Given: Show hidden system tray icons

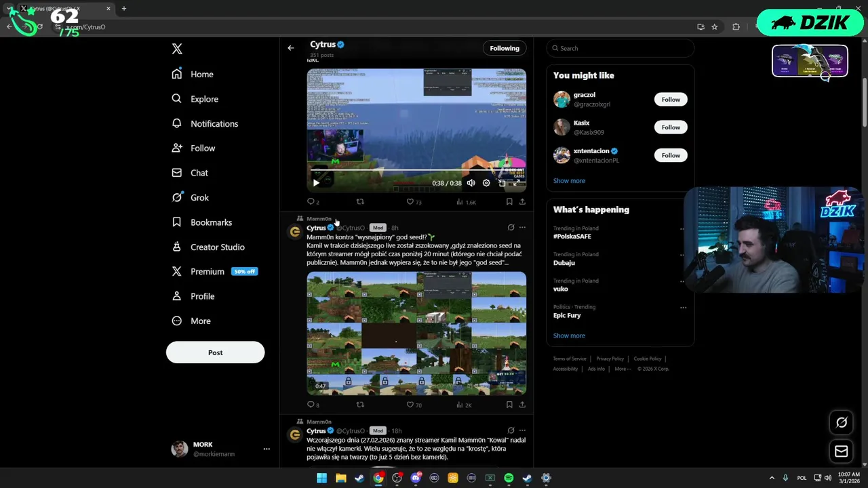Looking at the screenshot, I should 771,478.
